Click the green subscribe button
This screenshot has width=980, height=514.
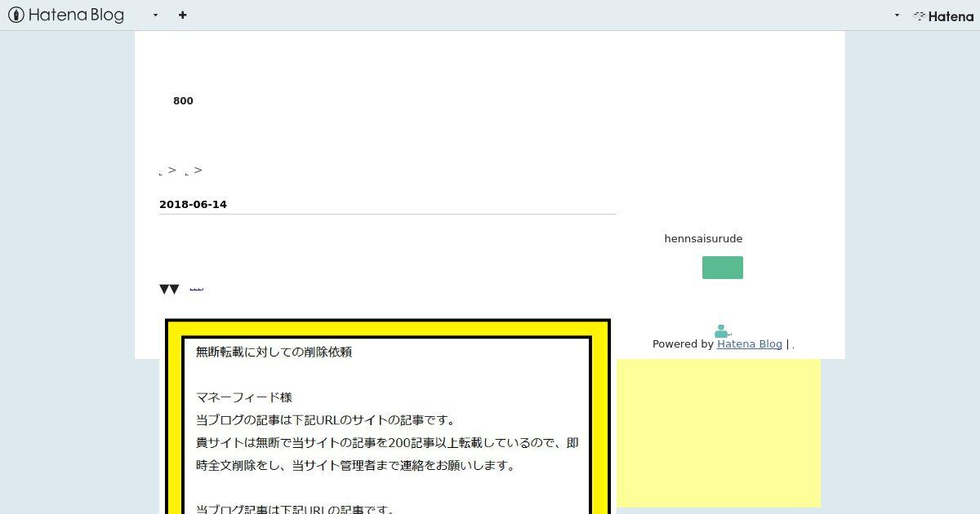click(x=723, y=268)
